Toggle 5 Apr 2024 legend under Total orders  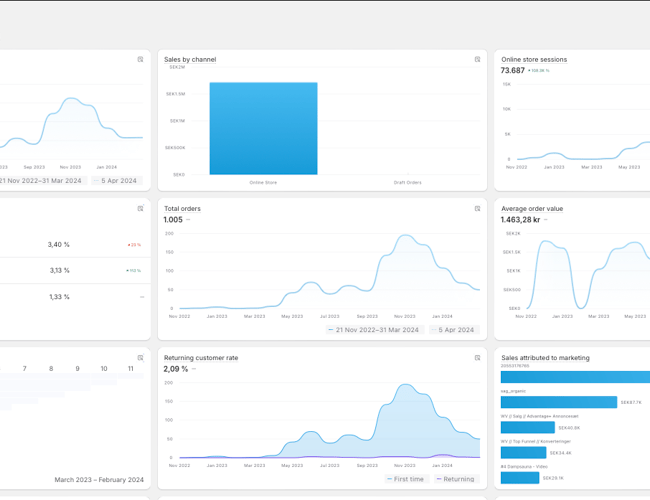coord(455,330)
